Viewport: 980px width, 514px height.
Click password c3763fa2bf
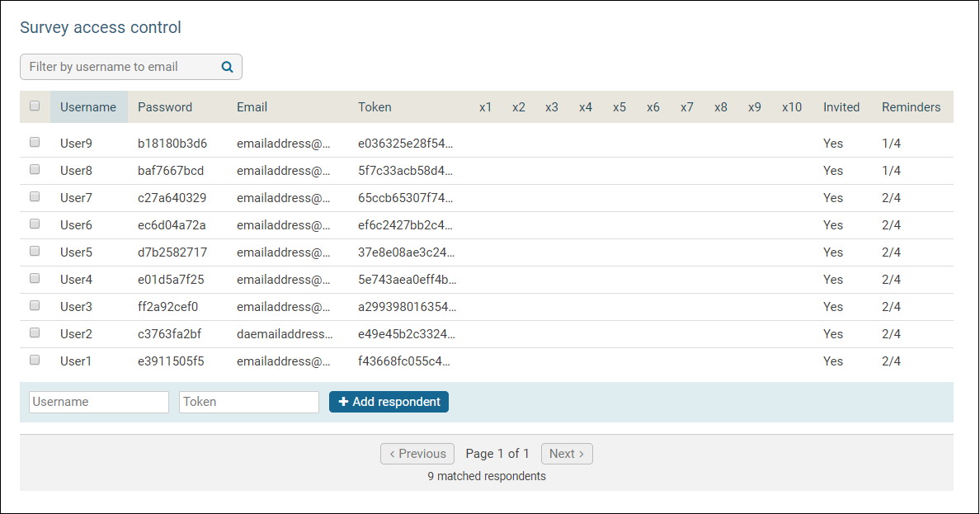(169, 334)
